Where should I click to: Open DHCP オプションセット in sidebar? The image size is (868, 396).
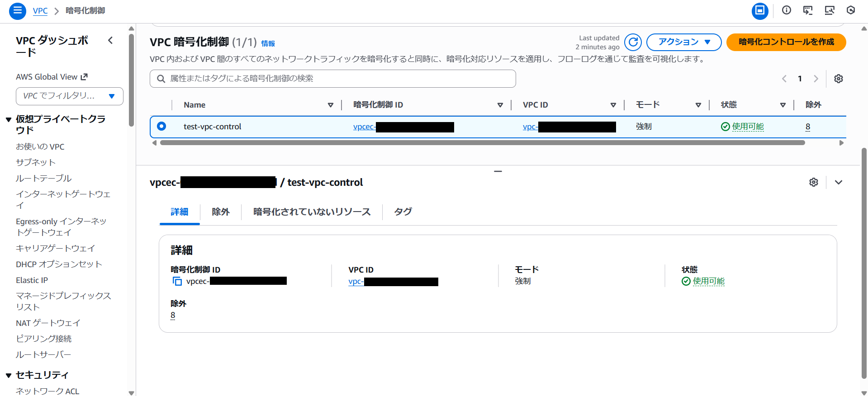[x=59, y=264]
